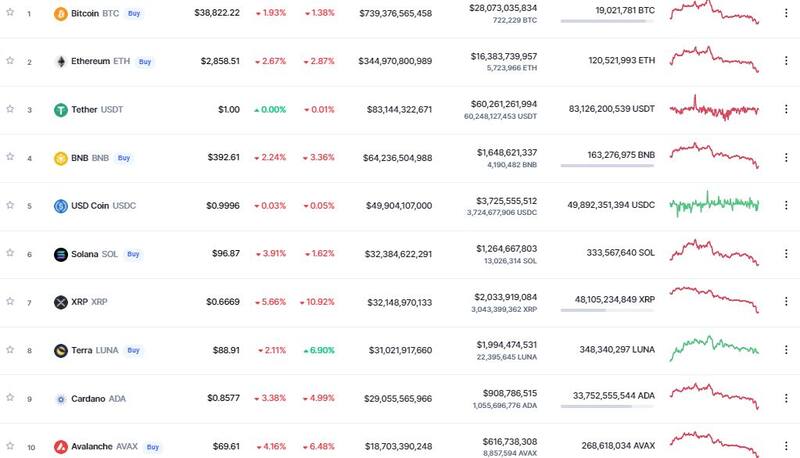Open the three-dot menu for Ethereum
The height and width of the screenshot is (458, 800).
[x=785, y=62]
